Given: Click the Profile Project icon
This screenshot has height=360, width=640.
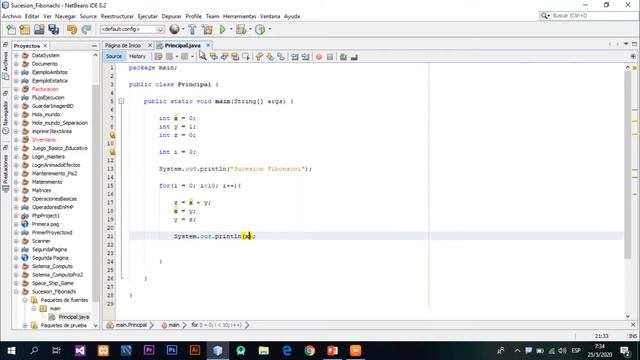Looking at the screenshot, I should [260, 29].
